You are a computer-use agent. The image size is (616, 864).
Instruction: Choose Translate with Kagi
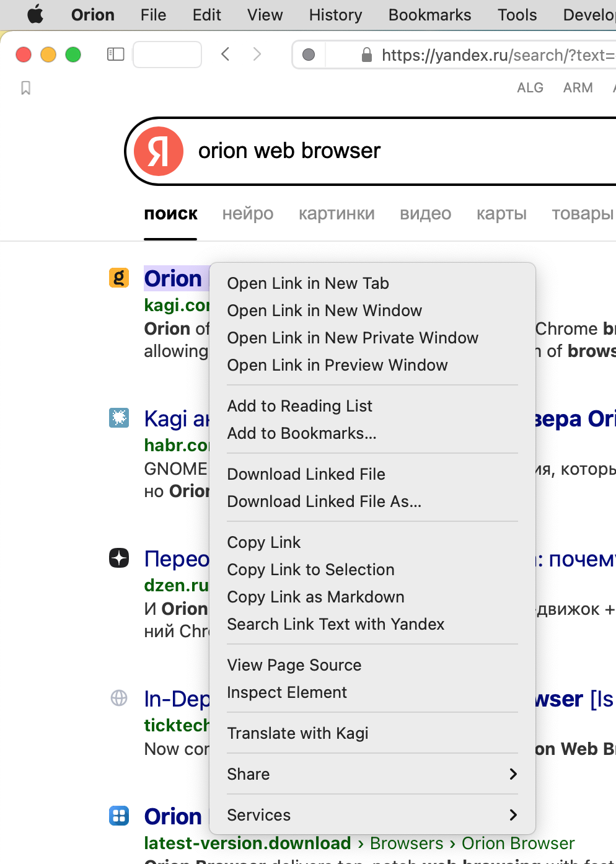[x=297, y=733]
